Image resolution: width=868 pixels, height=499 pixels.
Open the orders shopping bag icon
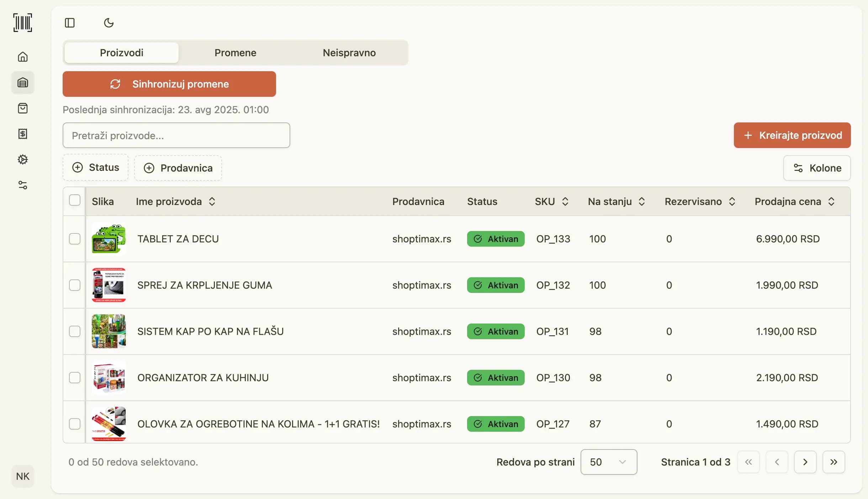(23, 109)
